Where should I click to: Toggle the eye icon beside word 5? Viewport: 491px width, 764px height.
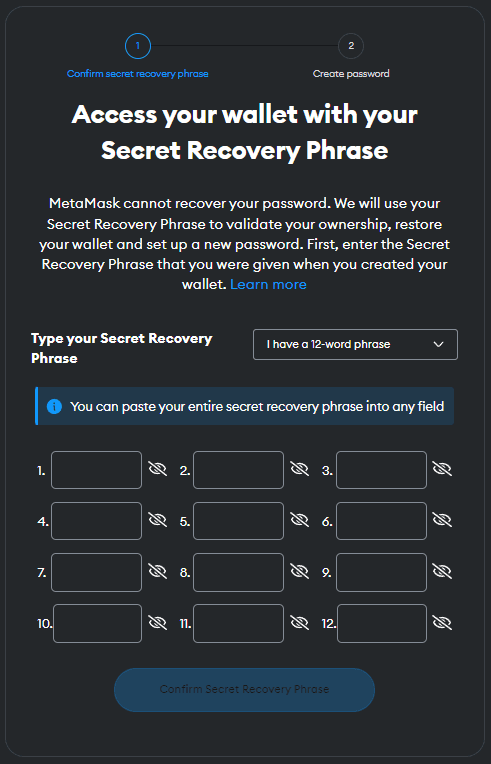pyautogui.click(x=300, y=520)
